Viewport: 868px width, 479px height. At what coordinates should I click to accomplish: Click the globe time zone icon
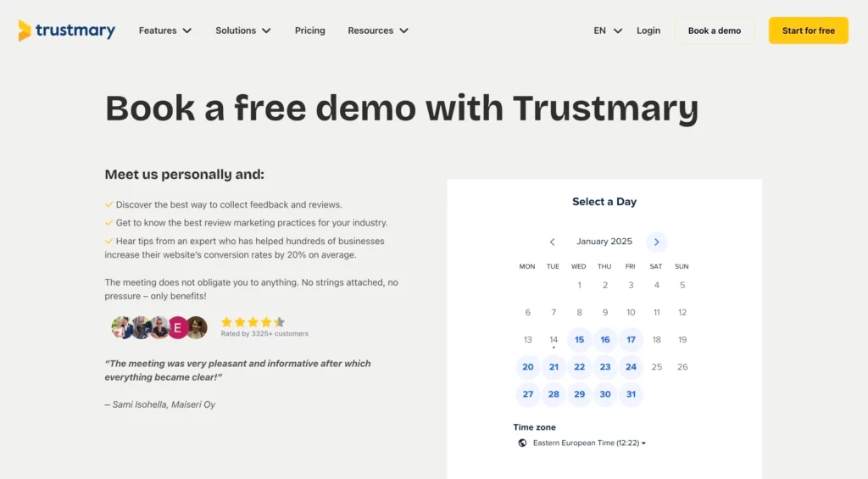(522, 443)
